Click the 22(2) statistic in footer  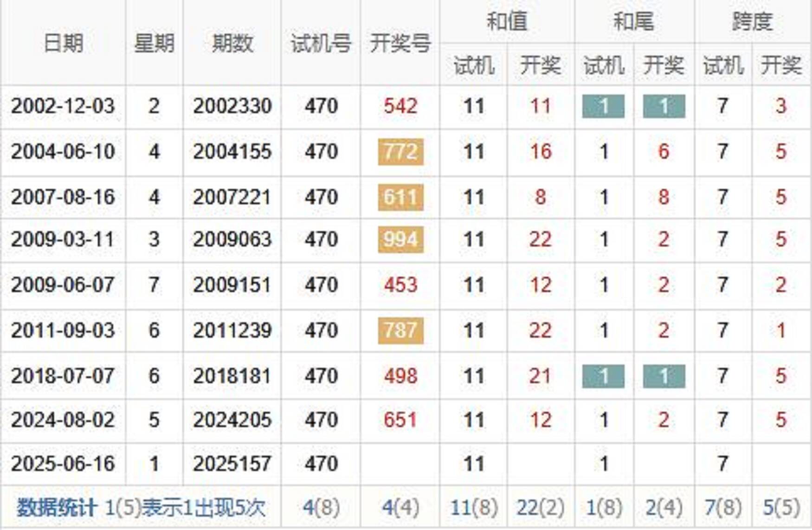[541, 508]
